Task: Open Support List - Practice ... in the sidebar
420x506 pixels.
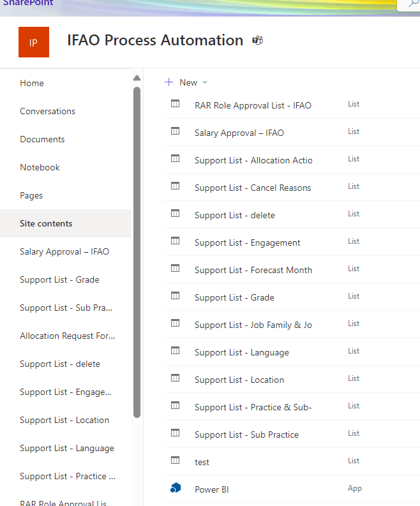Action: pyautogui.click(x=68, y=476)
